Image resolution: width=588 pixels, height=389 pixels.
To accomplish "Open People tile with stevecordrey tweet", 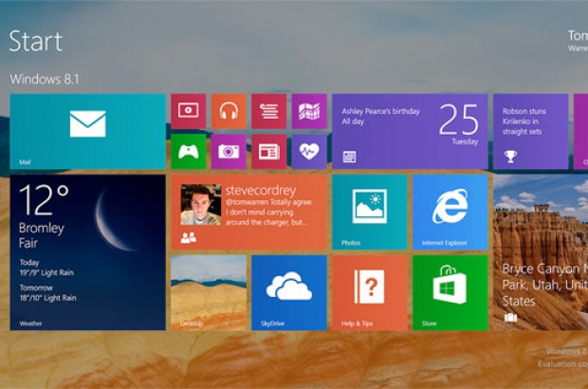I will 249,212.
